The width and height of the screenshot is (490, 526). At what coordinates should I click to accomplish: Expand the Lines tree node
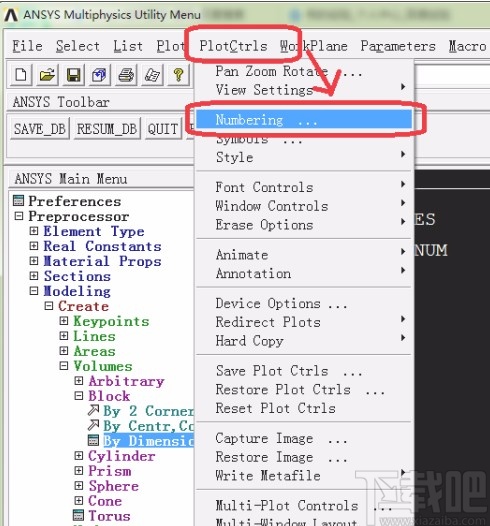pos(64,335)
